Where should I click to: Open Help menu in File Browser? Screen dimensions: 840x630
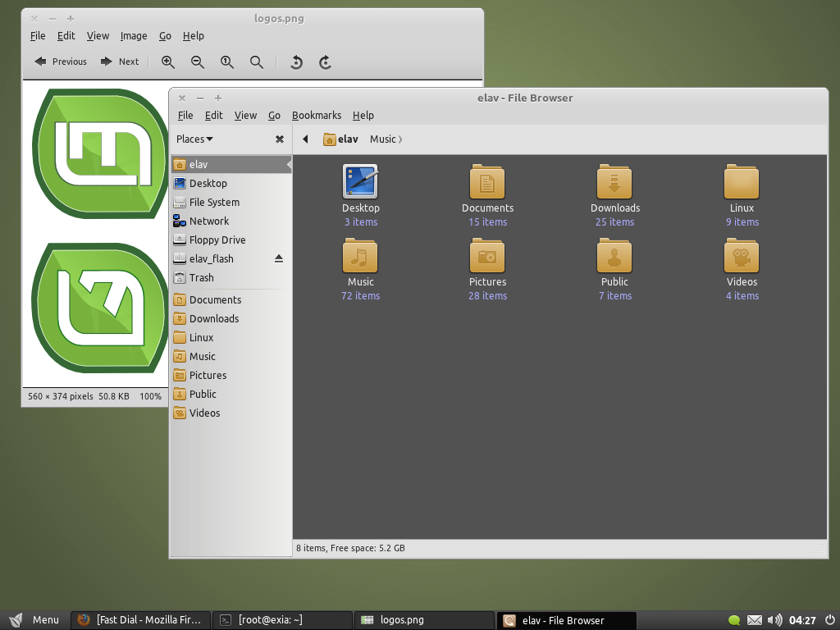click(363, 115)
